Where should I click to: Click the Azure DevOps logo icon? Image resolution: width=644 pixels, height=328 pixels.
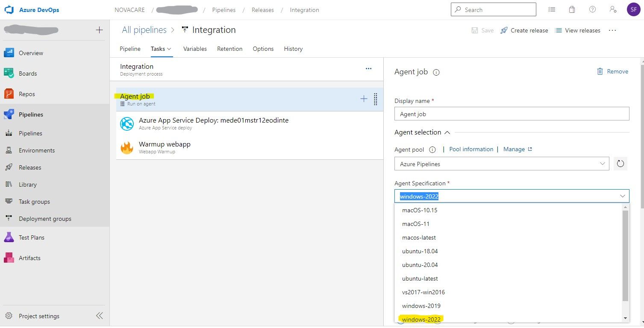coord(9,10)
